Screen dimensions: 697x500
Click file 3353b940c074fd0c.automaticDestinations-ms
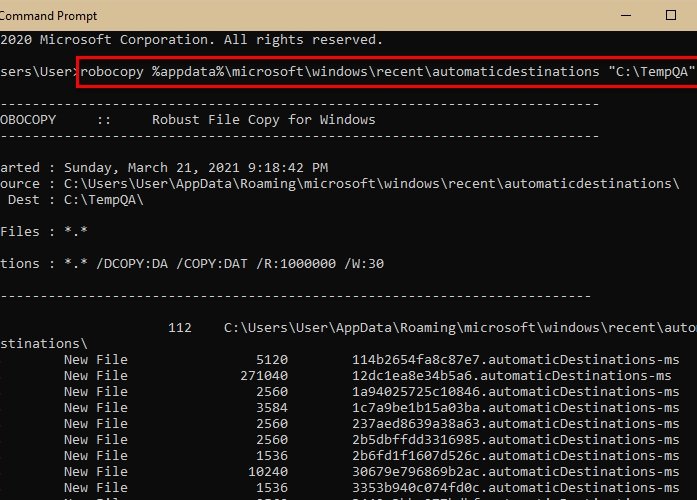pos(516,488)
